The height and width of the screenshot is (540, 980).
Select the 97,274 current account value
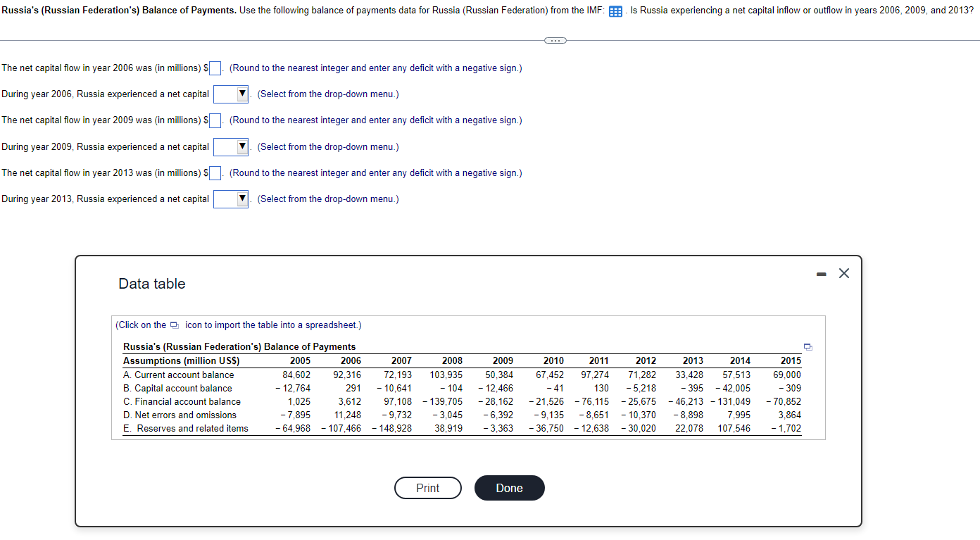point(595,375)
